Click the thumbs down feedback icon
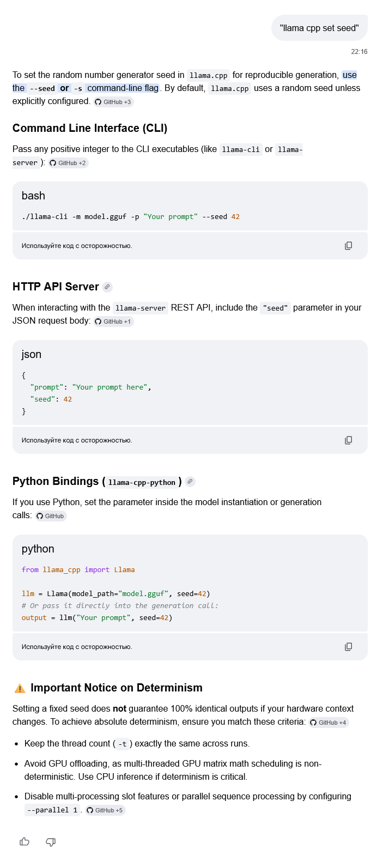 (51, 842)
